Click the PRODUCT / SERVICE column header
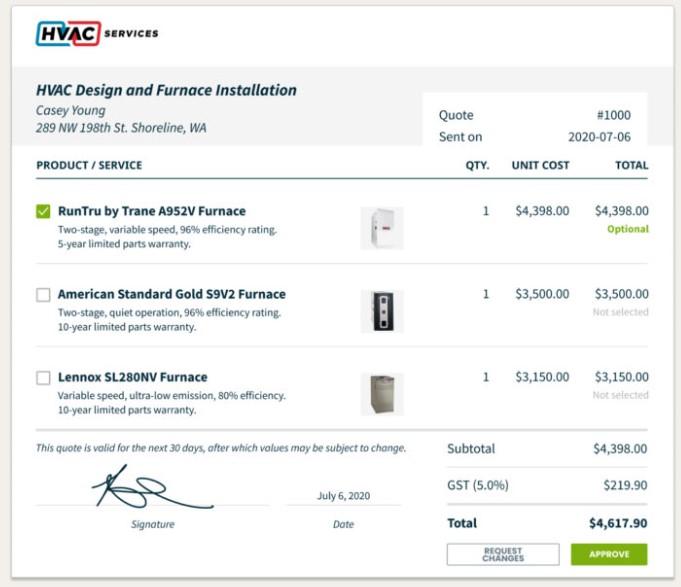The height and width of the screenshot is (587, 681). click(89, 165)
